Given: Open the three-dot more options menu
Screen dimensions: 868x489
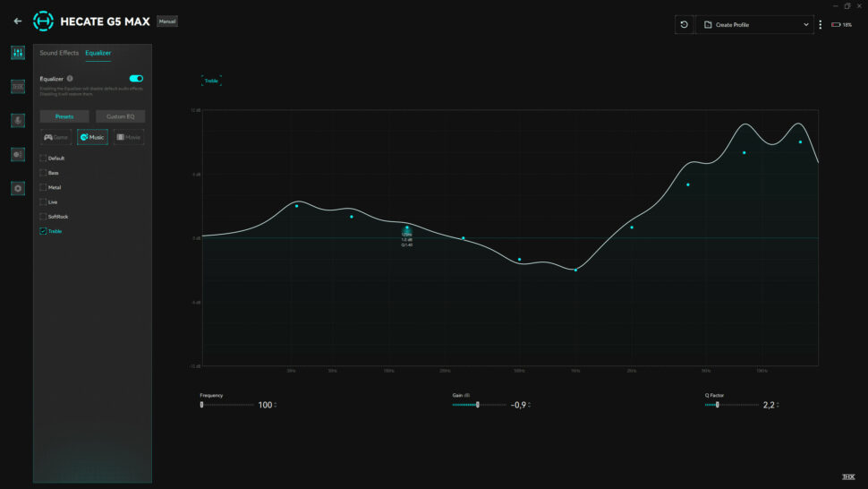Looking at the screenshot, I should 821,24.
